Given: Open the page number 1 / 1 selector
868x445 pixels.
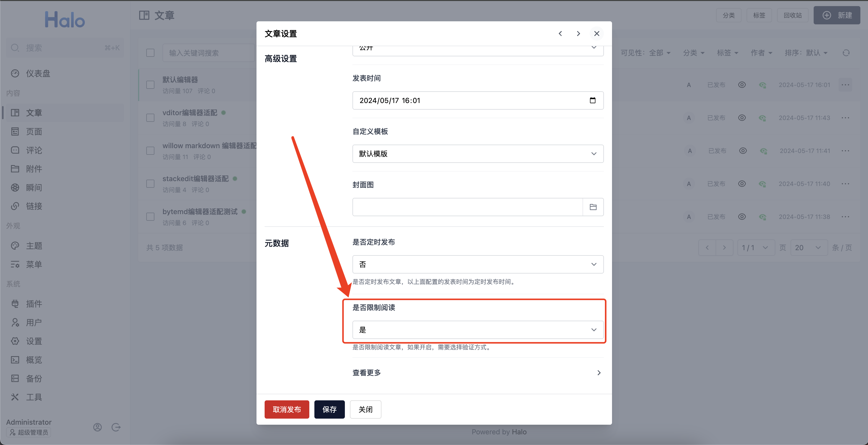Looking at the screenshot, I should (756, 248).
